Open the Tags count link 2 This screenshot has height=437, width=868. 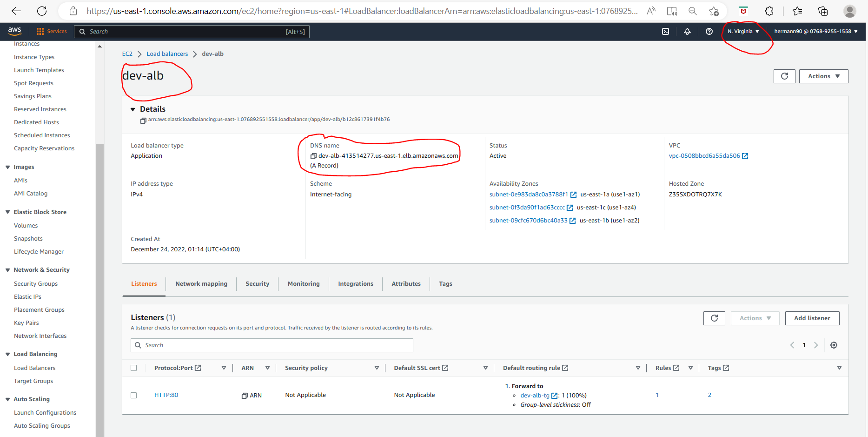(709, 395)
